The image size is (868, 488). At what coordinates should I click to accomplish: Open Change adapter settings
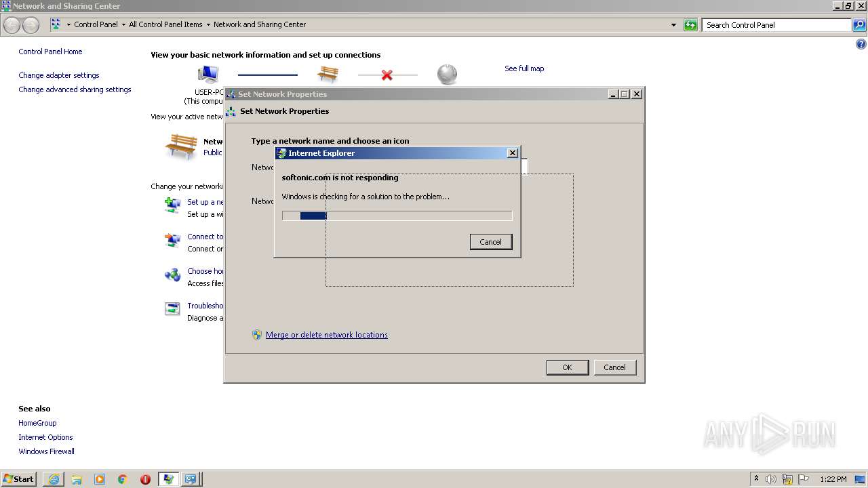pos(59,75)
